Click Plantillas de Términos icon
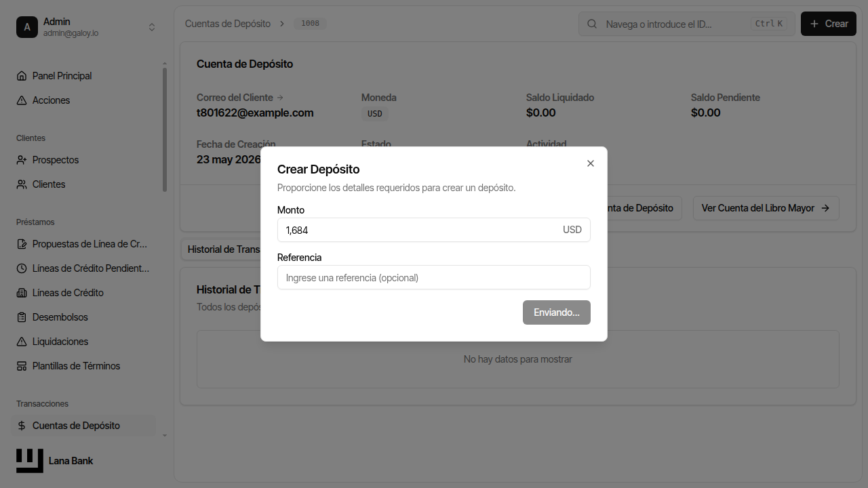868x488 pixels. click(x=22, y=366)
